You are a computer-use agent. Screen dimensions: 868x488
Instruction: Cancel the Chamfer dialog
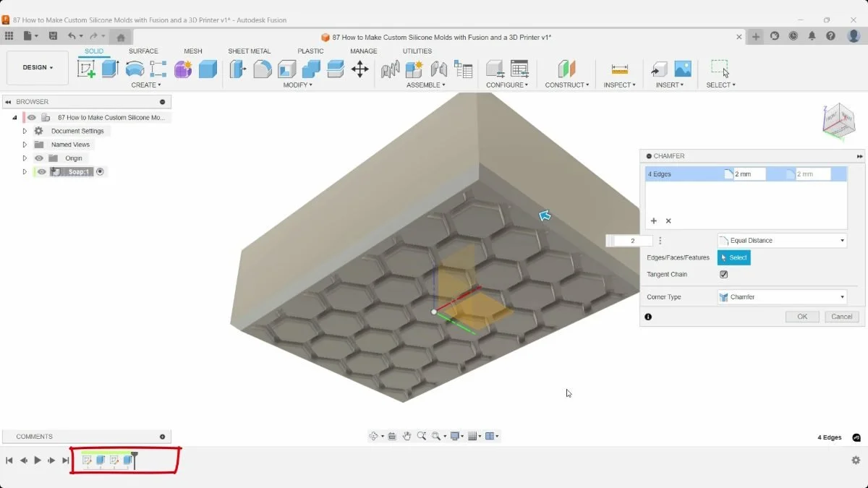coord(842,317)
